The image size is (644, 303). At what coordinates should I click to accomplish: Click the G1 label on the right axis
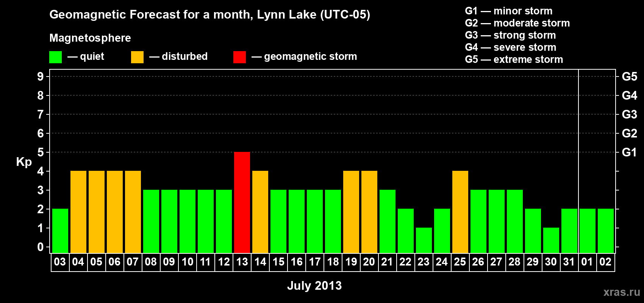click(x=629, y=152)
